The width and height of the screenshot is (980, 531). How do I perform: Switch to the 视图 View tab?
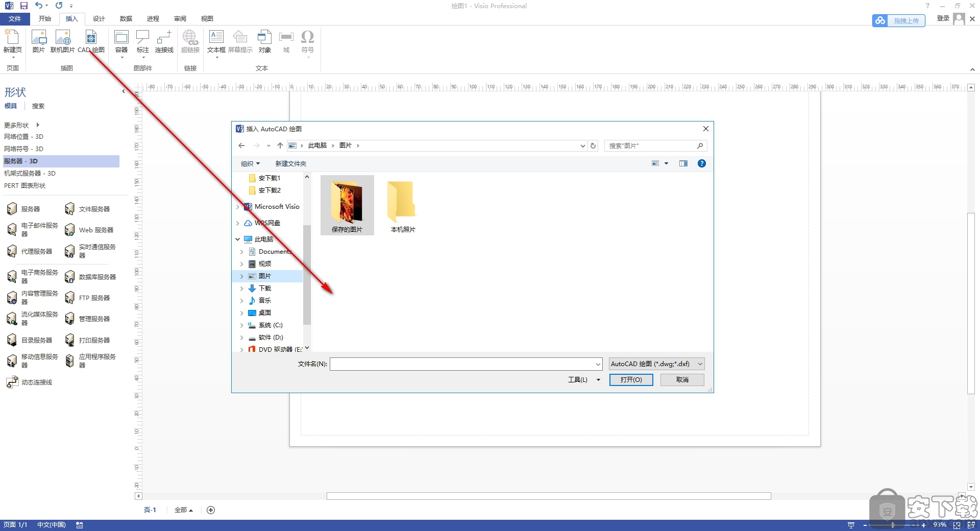(x=207, y=19)
